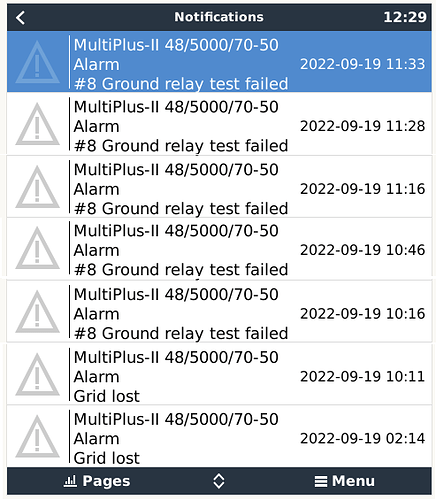The height and width of the screenshot is (500, 436).
Task: Click the hamburger icon beside Menu
Action: (x=321, y=481)
